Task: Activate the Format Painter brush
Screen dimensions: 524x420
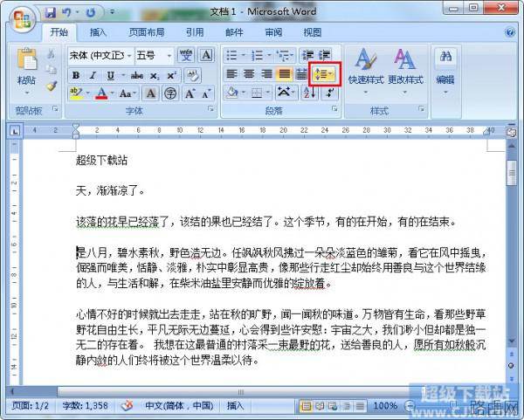Action: click(x=52, y=86)
